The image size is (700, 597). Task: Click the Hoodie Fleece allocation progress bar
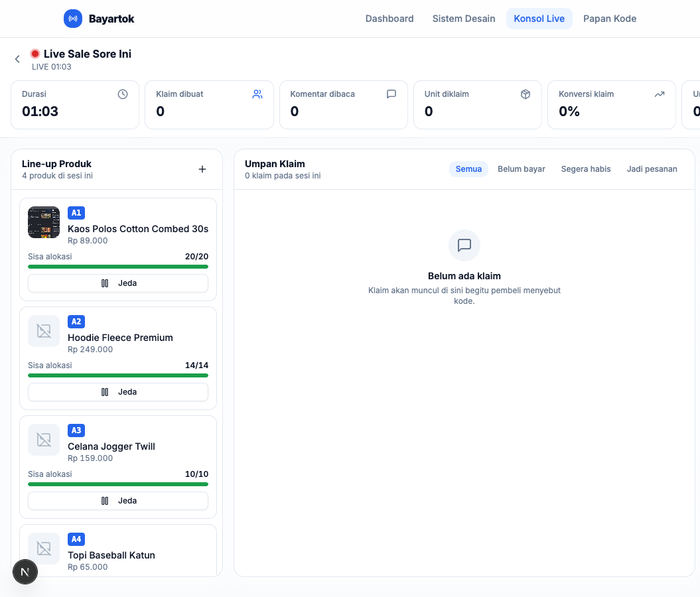118,375
